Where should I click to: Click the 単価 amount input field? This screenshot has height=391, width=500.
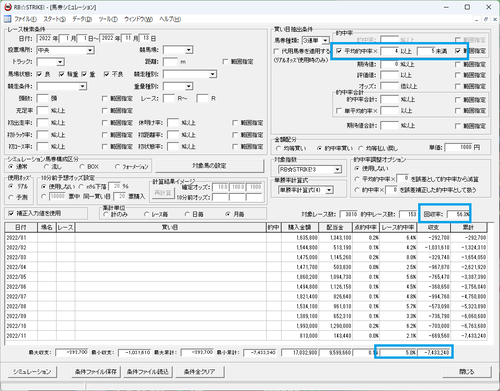459,147
